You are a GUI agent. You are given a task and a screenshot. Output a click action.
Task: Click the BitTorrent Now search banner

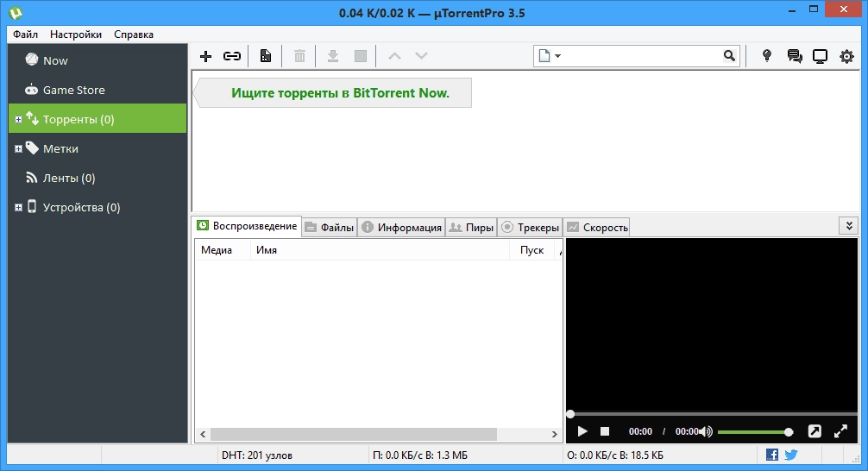(333, 93)
